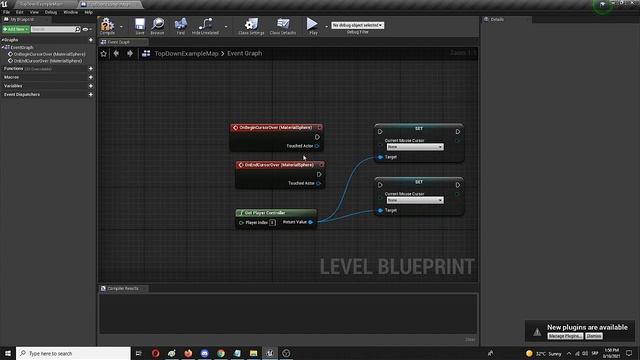Add new Event Dispatcher with plus button

click(91, 94)
